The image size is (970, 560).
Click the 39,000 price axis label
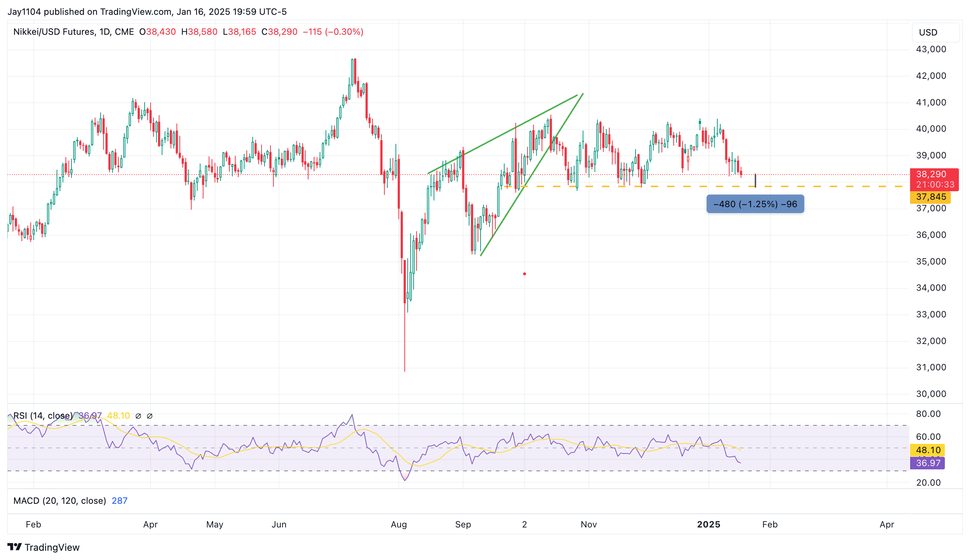[931, 155]
